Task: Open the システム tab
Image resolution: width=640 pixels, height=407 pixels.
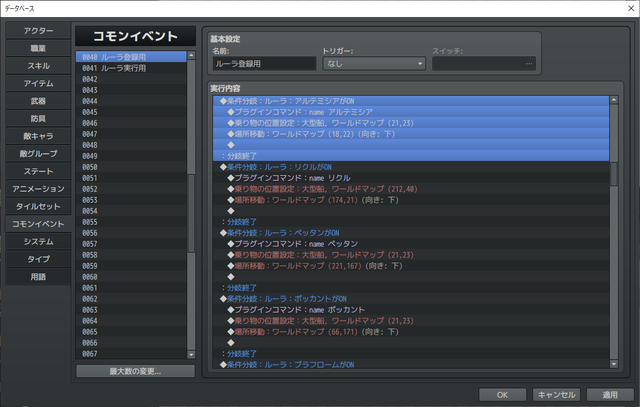Action: click(38, 241)
